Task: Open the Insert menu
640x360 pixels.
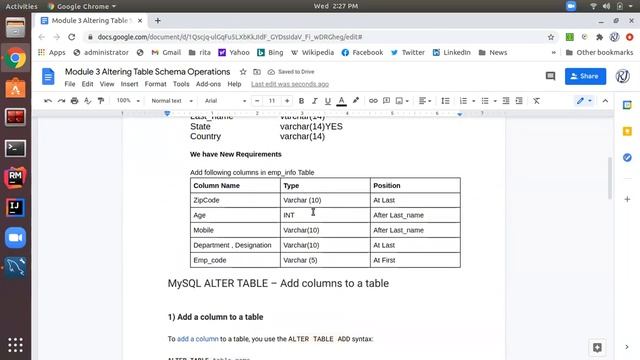Action: pyautogui.click(x=129, y=84)
